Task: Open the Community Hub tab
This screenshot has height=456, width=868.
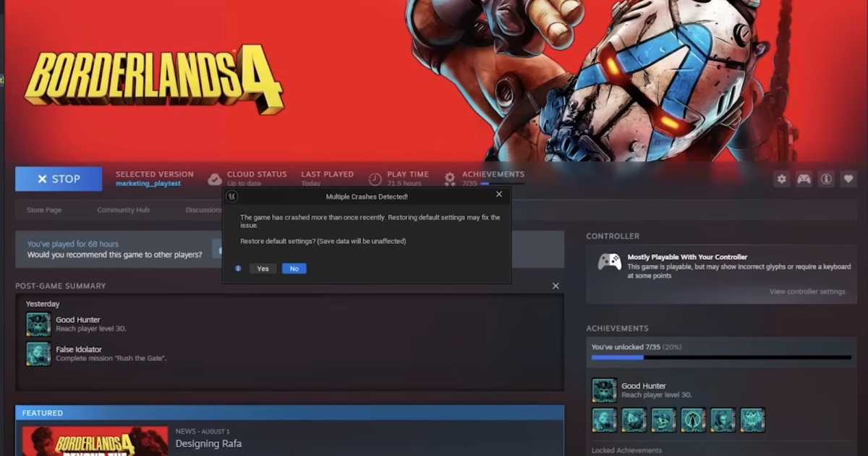Action: 123,210
